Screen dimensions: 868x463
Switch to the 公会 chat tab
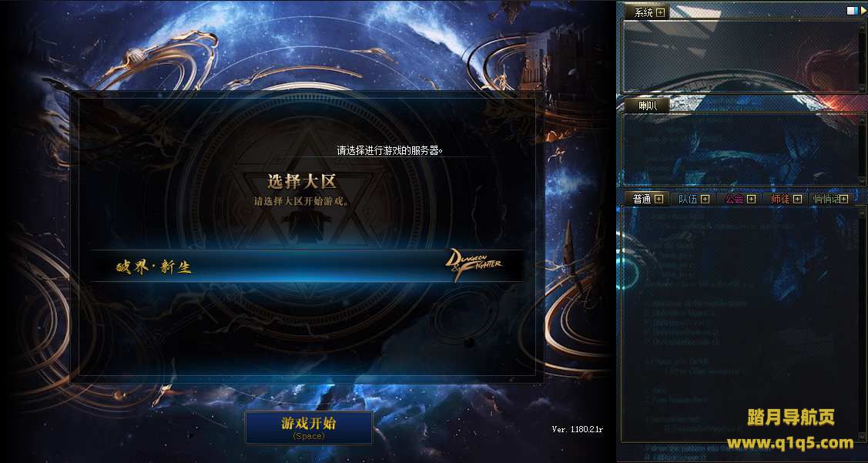tap(734, 199)
